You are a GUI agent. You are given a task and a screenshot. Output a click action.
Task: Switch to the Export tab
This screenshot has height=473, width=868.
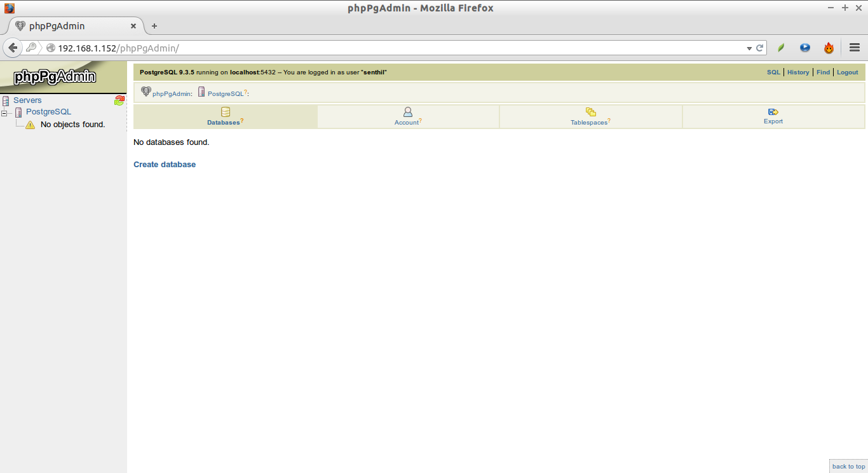point(773,117)
